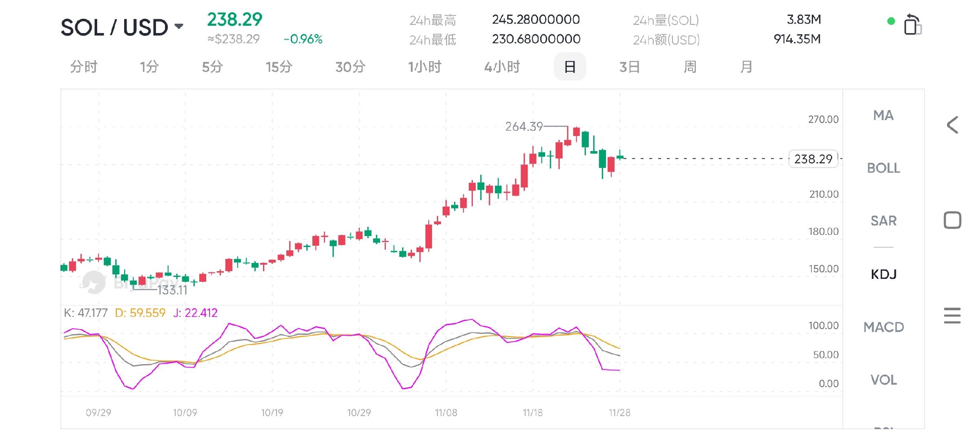Click the green connection status dot
The width and height of the screenshot is (980, 441).
coord(891,21)
